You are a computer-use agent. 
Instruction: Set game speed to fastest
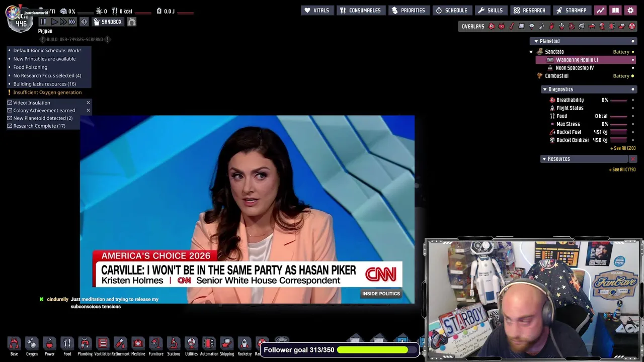[x=72, y=22]
